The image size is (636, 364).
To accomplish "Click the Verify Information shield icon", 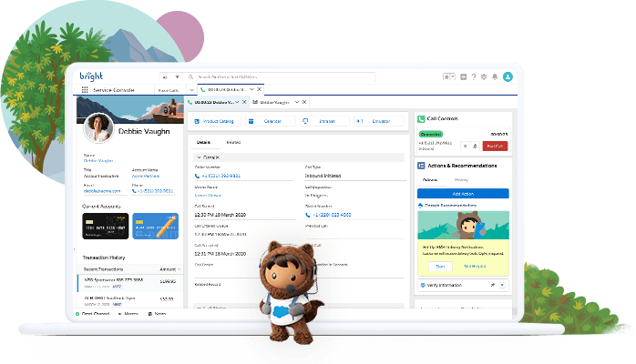I will click(423, 285).
